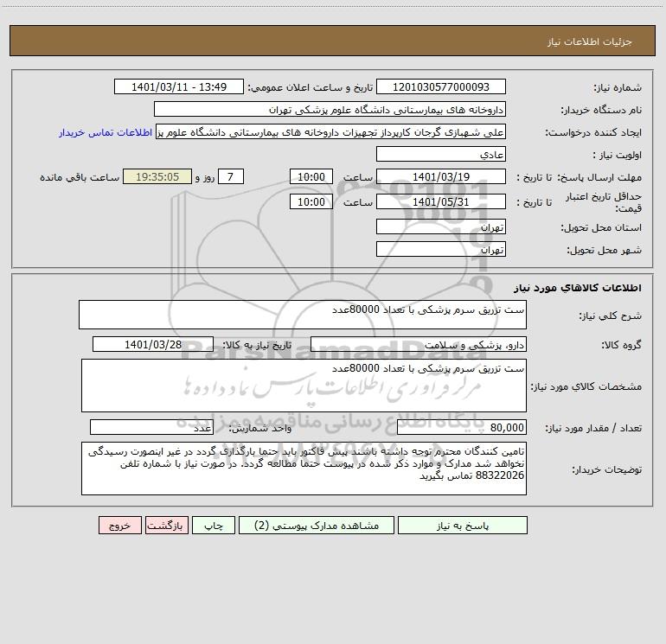
Task: Click the ایجاد کننده درخواست field
Action: pos(330,131)
